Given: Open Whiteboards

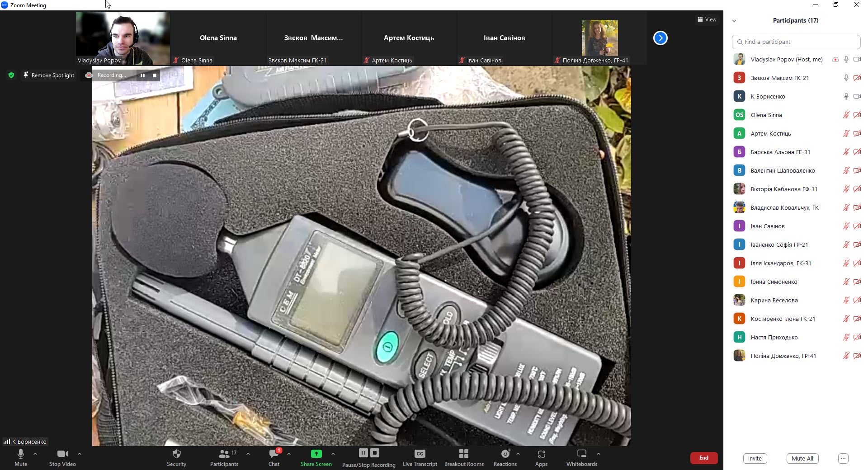Looking at the screenshot, I should [x=582, y=457].
